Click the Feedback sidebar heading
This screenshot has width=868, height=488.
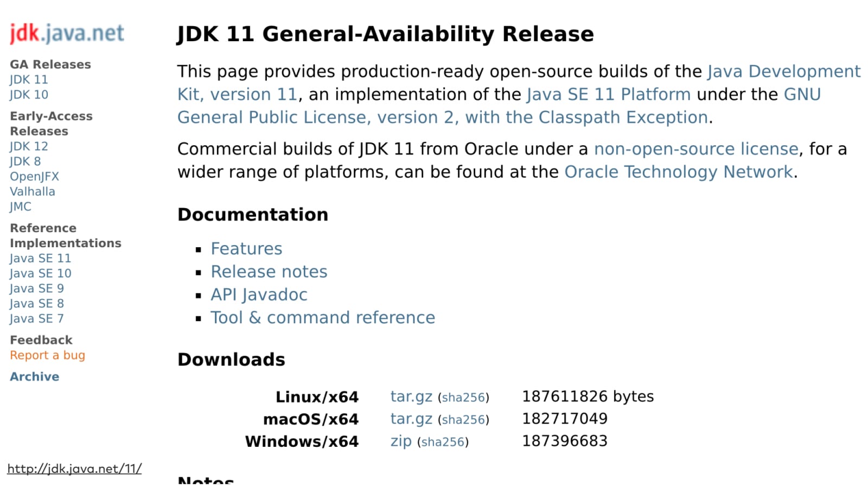pyautogui.click(x=41, y=341)
